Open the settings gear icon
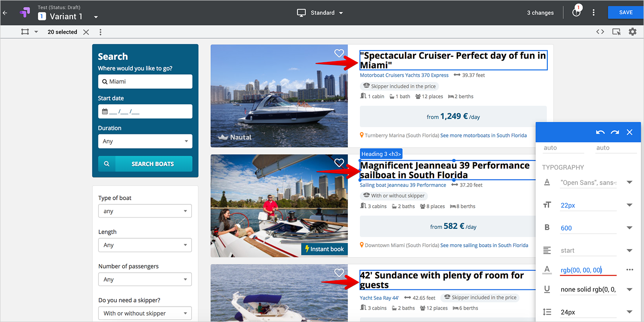644x322 pixels. pos(632,32)
